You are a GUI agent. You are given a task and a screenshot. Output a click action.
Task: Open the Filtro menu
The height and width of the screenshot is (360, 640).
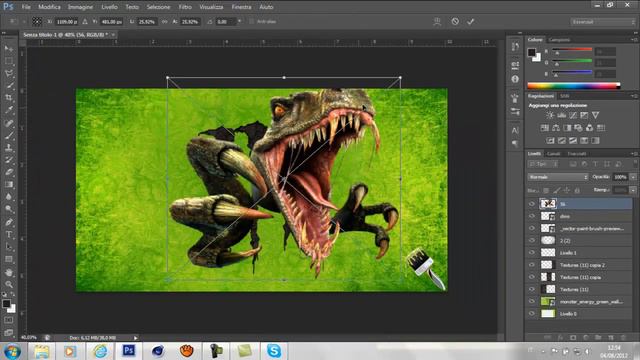coord(185,7)
